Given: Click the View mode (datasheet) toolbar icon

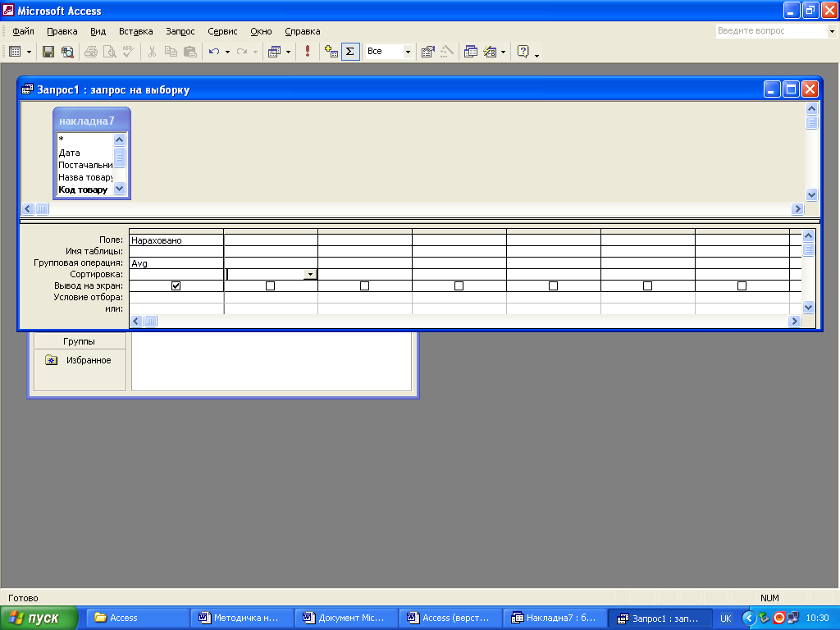Looking at the screenshot, I should click(x=15, y=52).
